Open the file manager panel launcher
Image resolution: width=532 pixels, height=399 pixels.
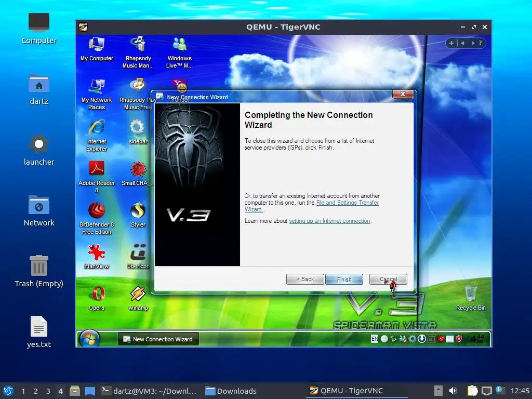75,391
